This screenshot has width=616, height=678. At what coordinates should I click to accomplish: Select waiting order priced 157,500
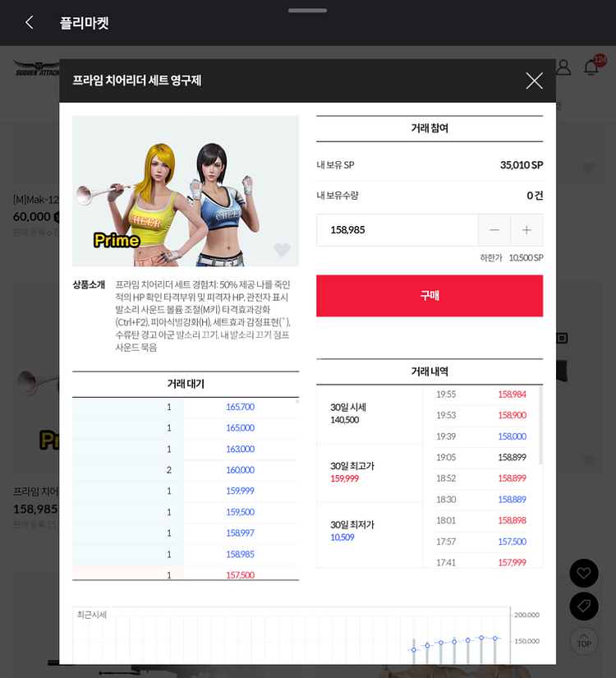pyautogui.click(x=186, y=574)
